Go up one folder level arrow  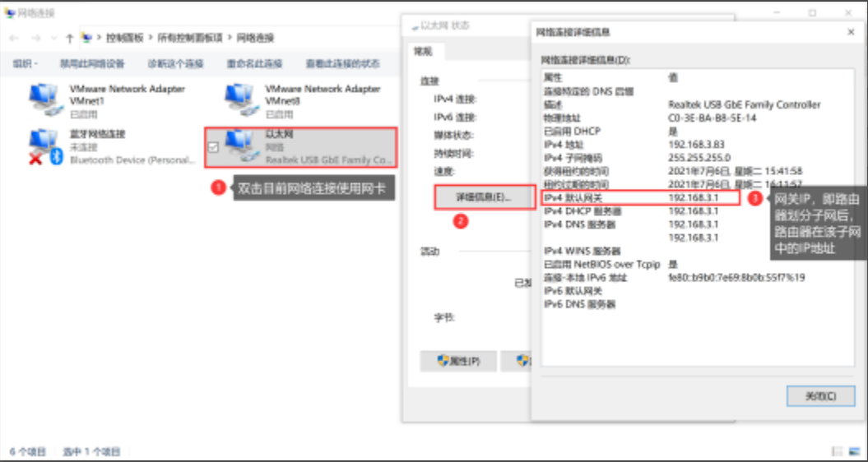(x=69, y=38)
